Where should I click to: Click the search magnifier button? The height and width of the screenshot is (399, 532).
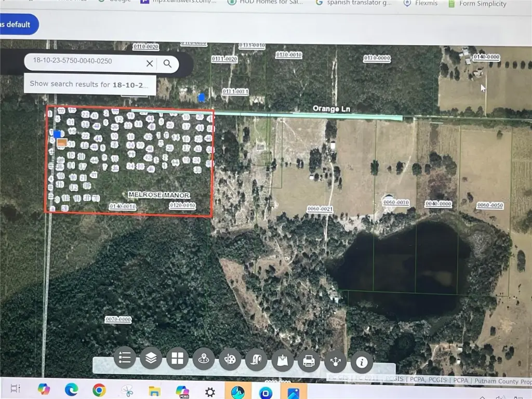point(167,63)
